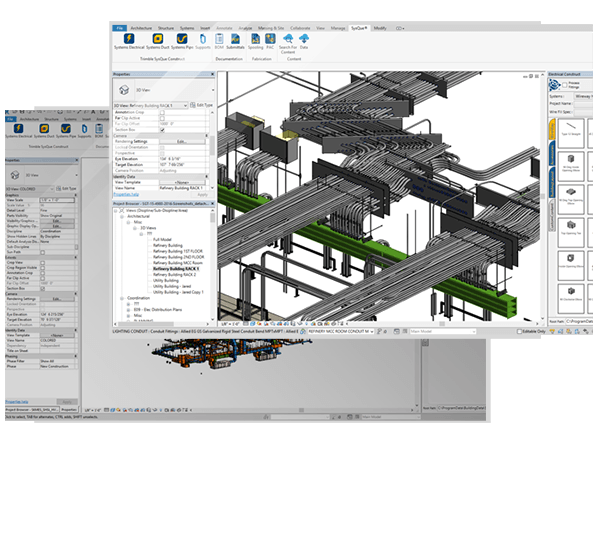Click Edit Type in front Properties
Screen dimensions: 600x539
pyautogui.click(x=202, y=105)
